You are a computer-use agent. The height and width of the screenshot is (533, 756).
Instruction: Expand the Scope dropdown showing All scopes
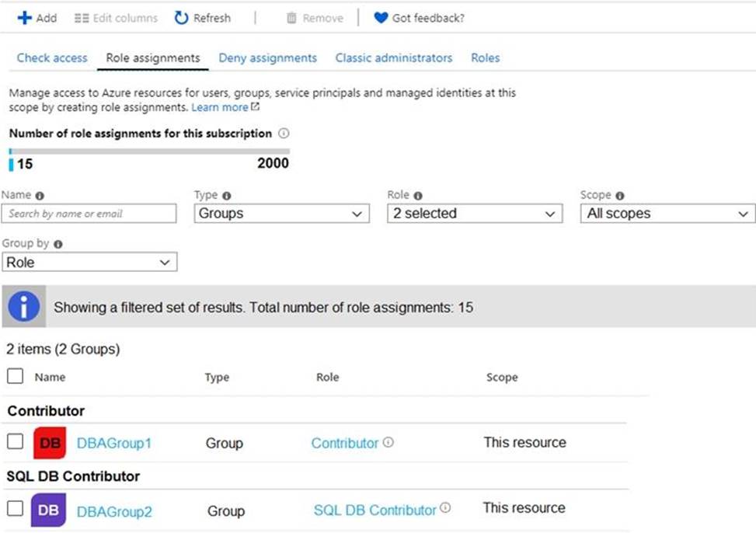pos(667,214)
